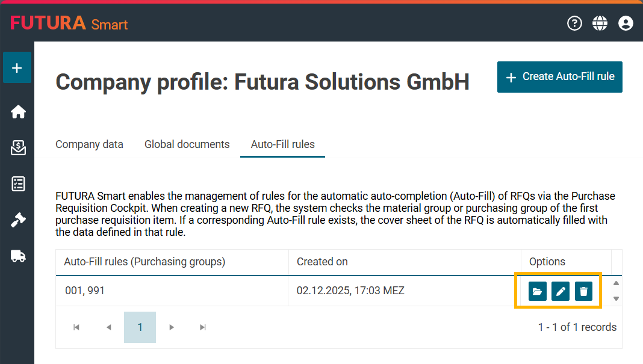Viewport: 643px width, 364px height.
Task: Select the Auto-Fill rules tab
Action: [x=282, y=144]
